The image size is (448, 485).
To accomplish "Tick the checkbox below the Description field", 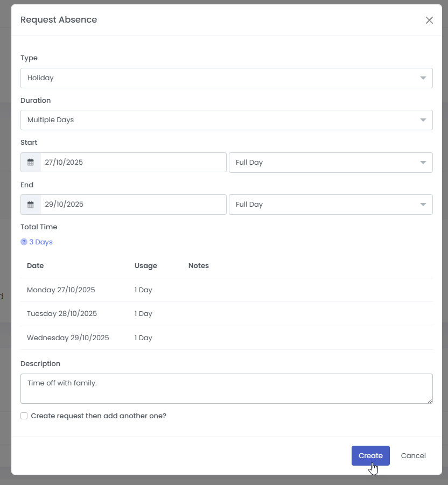I will point(24,416).
